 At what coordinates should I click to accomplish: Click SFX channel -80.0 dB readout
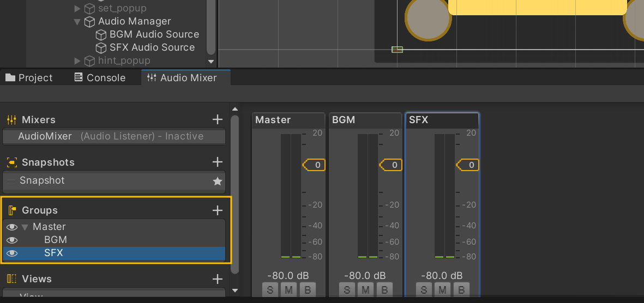pos(442,276)
